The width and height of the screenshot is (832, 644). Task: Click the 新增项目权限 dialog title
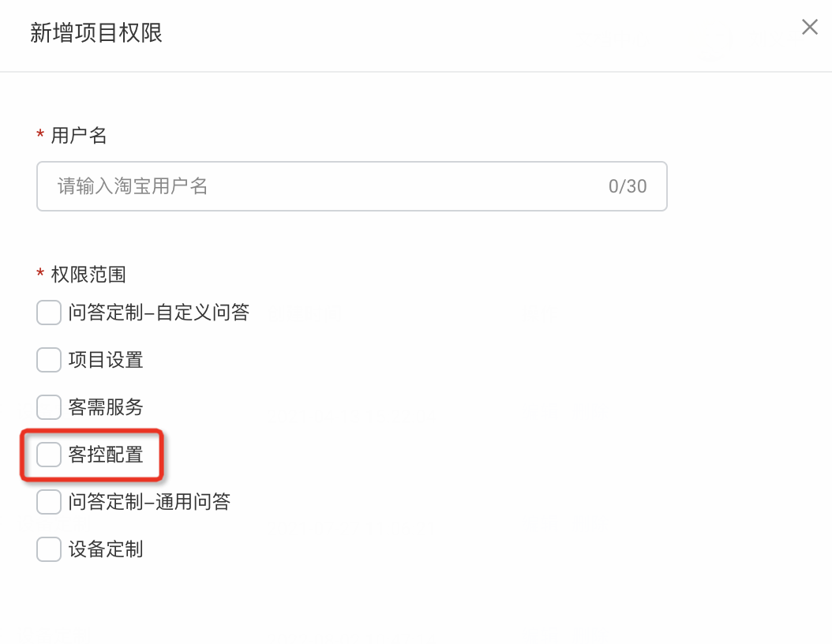(96, 32)
